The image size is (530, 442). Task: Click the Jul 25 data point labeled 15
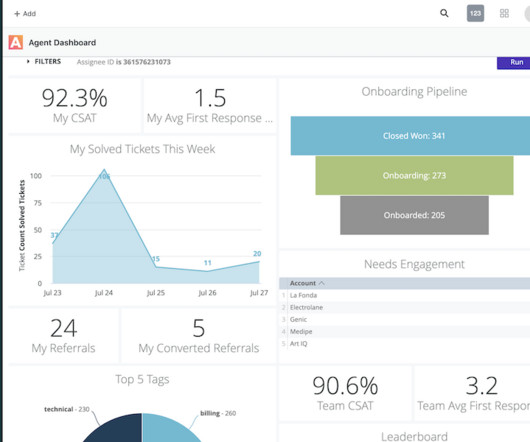[156, 267]
